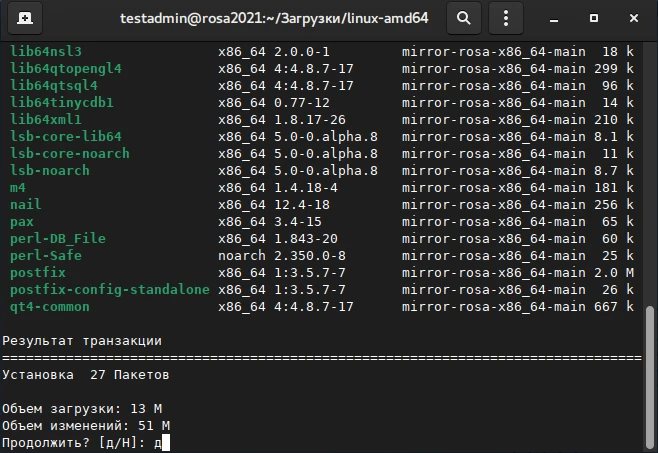Image resolution: width=658 pixels, height=453 pixels.
Task: Click package name qt4-common
Action: pos(50,306)
